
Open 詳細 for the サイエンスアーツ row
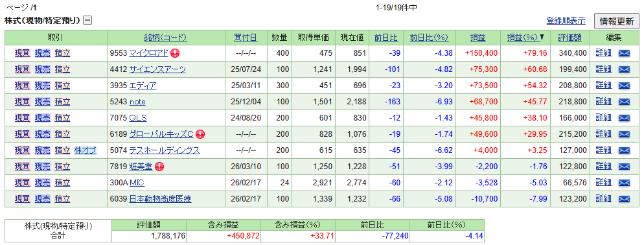click(x=603, y=69)
